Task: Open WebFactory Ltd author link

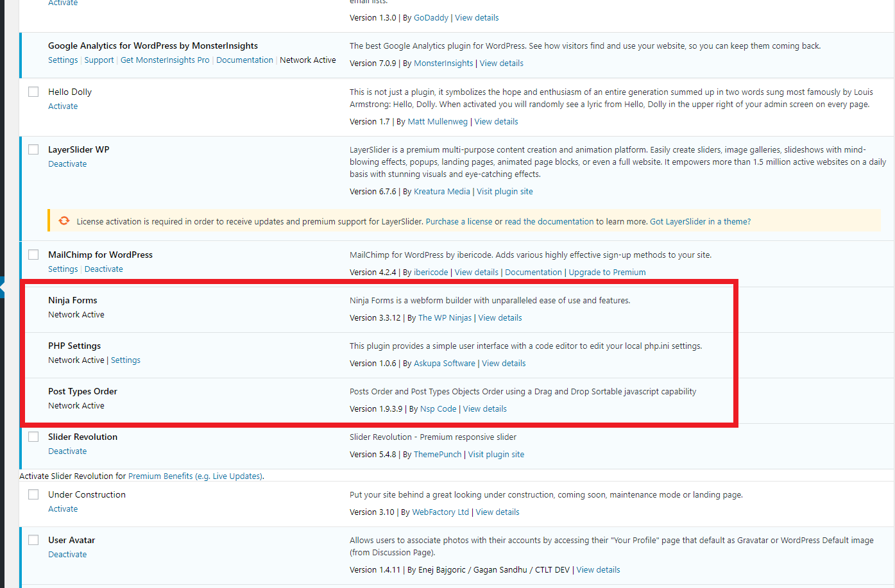Action: pos(441,512)
